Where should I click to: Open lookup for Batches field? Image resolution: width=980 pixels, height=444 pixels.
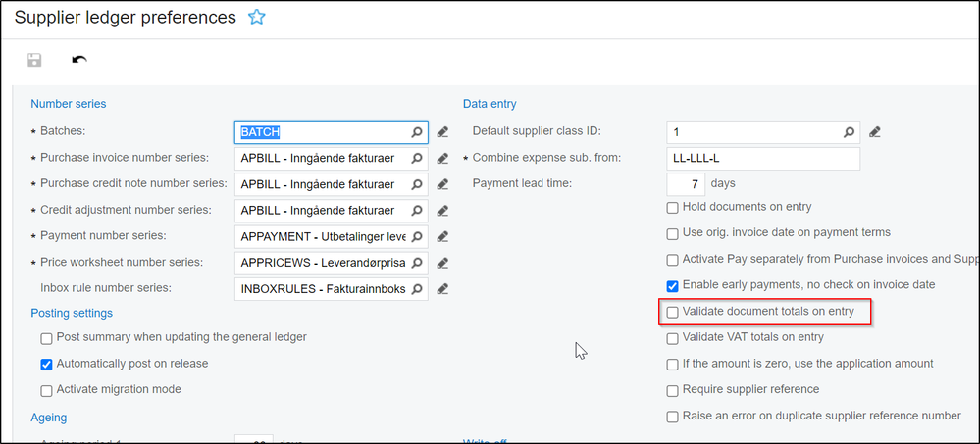coord(417,131)
